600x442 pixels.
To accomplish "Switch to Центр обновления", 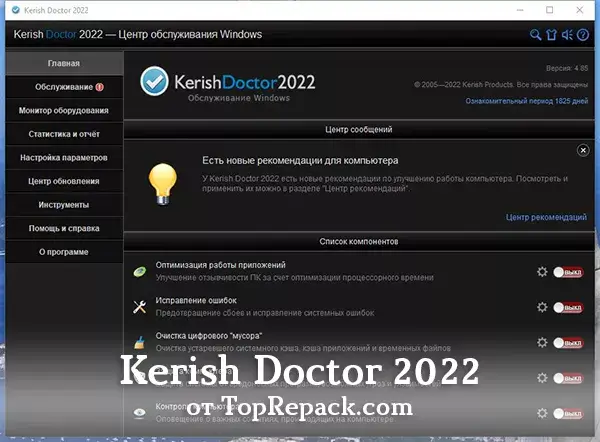I will pyautogui.click(x=64, y=181).
